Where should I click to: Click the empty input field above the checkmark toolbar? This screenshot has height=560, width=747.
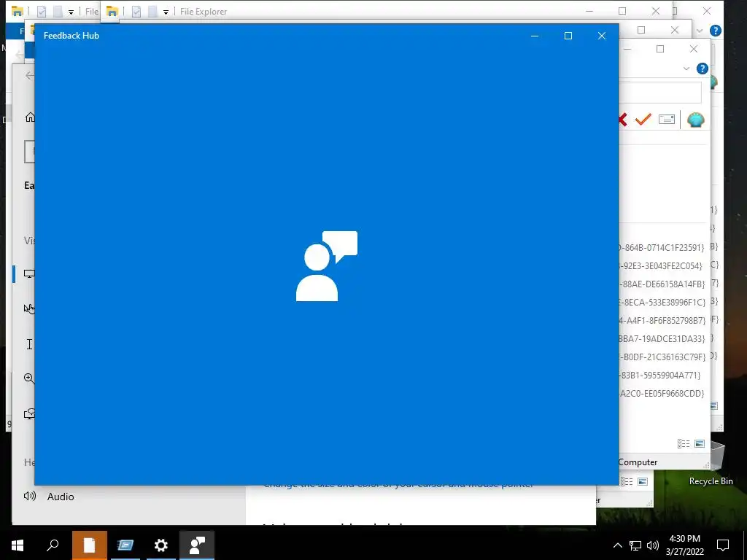(660, 93)
